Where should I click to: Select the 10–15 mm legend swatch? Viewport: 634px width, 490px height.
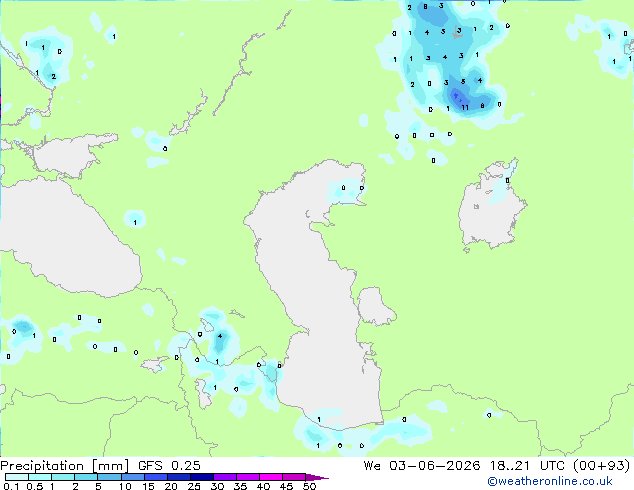133,477
